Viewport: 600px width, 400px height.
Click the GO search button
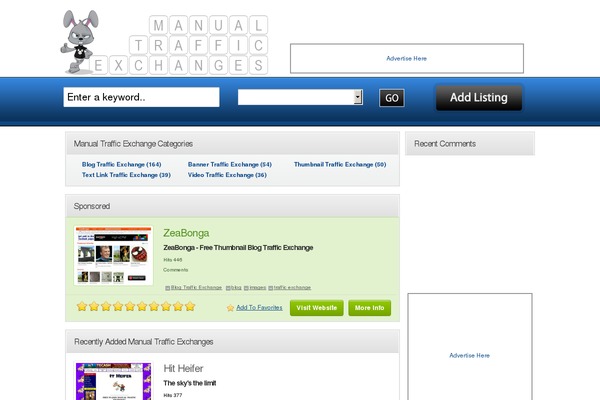[x=392, y=98]
